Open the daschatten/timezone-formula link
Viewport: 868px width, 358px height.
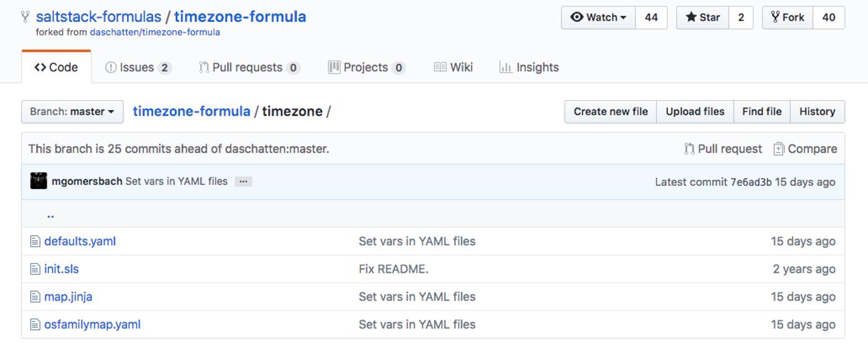click(x=155, y=32)
